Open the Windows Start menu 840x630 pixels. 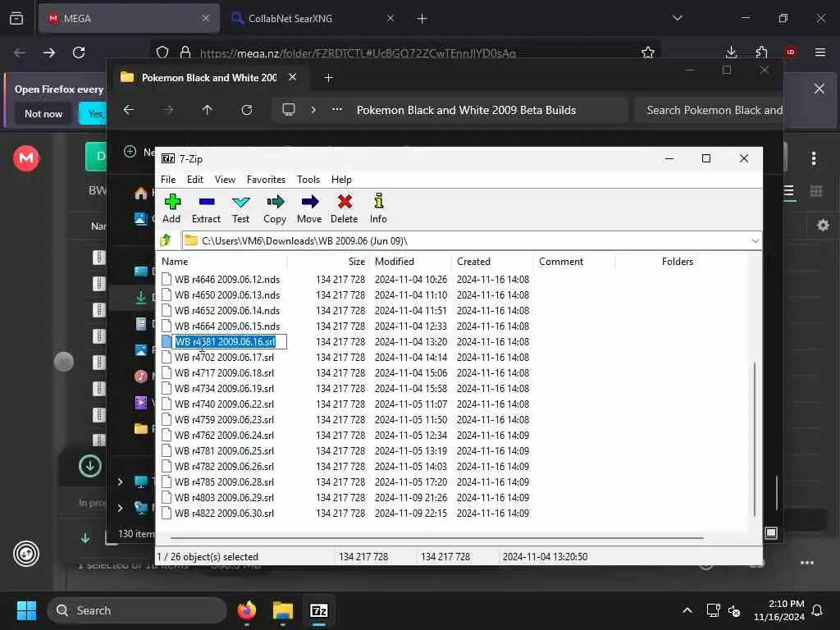(x=26, y=610)
